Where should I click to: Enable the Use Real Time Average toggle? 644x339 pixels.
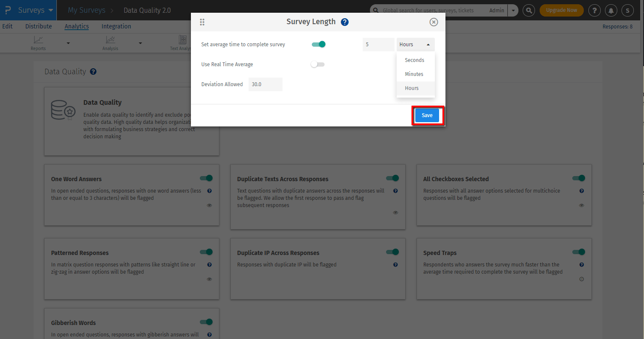click(x=317, y=64)
